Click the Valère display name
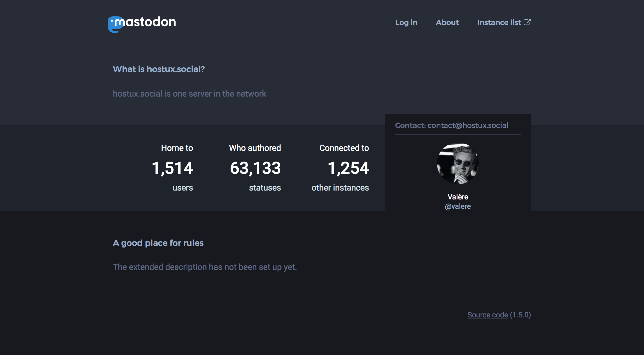Image resolution: width=644 pixels, height=355 pixels. pyautogui.click(x=458, y=197)
